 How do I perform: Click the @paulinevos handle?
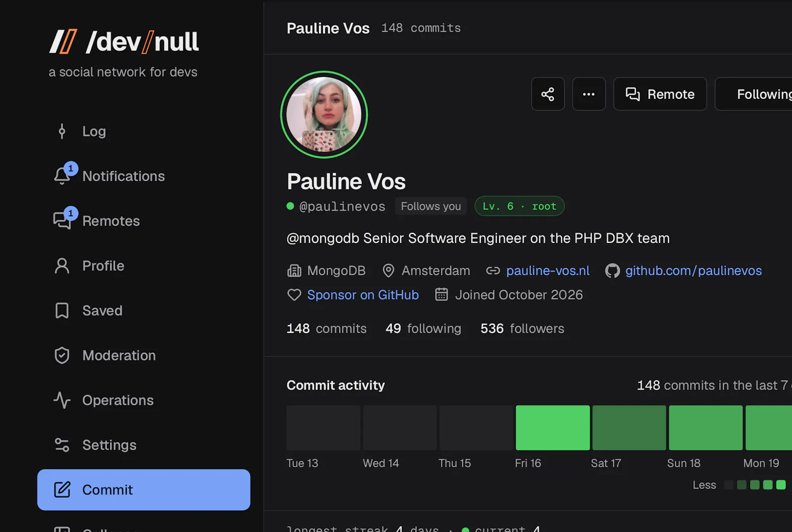click(x=342, y=206)
